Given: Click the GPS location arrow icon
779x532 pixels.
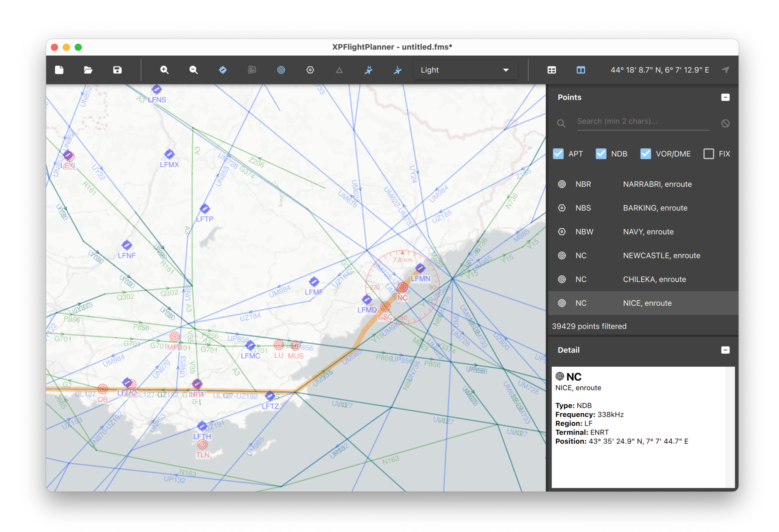Looking at the screenshot, I should [725, 70].
